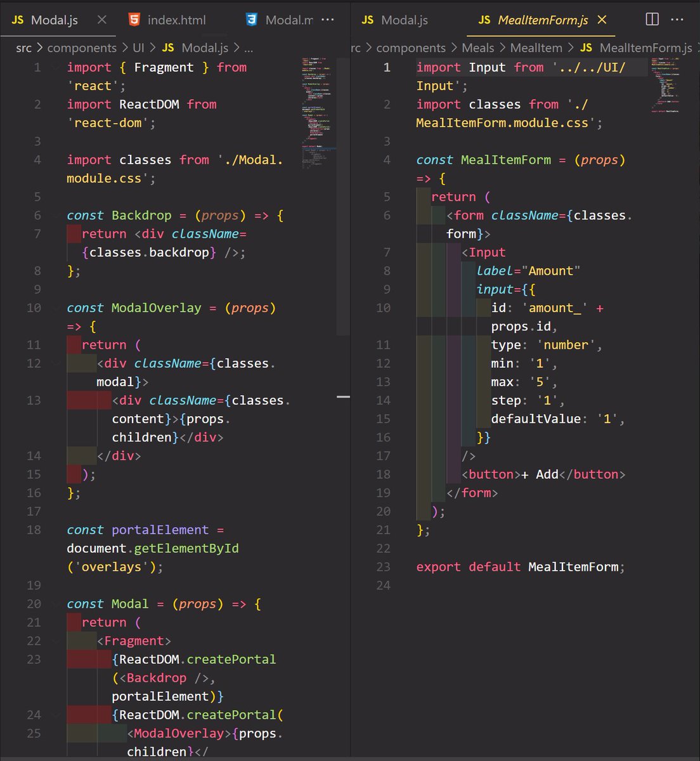Screen dimensions: 700x761
Task: Click 'Meals' in right breadcrumb
Action: (478, 48)
